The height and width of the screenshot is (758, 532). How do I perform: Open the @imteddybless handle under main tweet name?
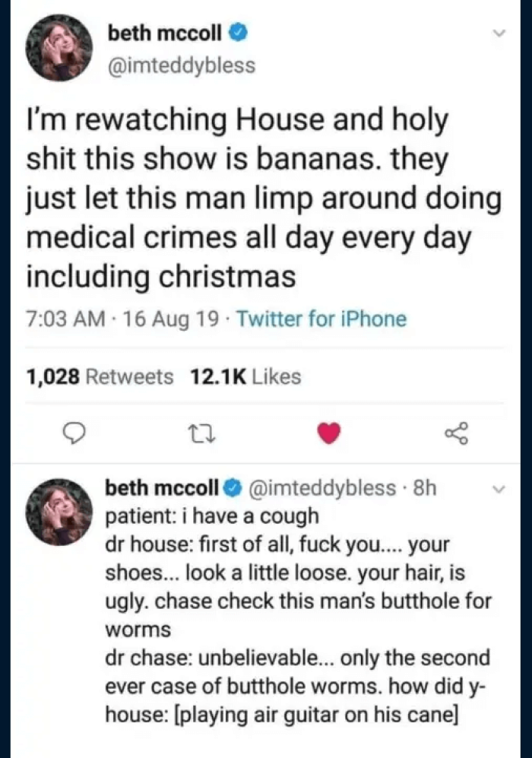(x=181, y=65)
